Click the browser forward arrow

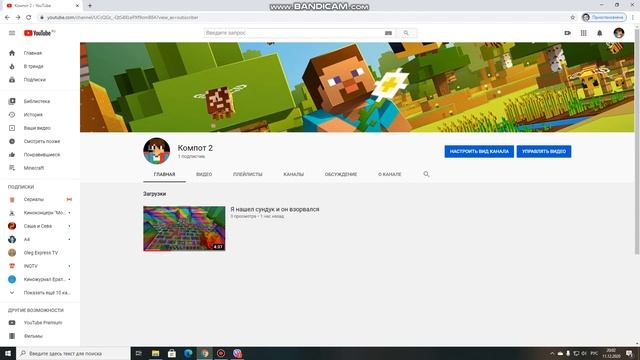click(18, 18)
